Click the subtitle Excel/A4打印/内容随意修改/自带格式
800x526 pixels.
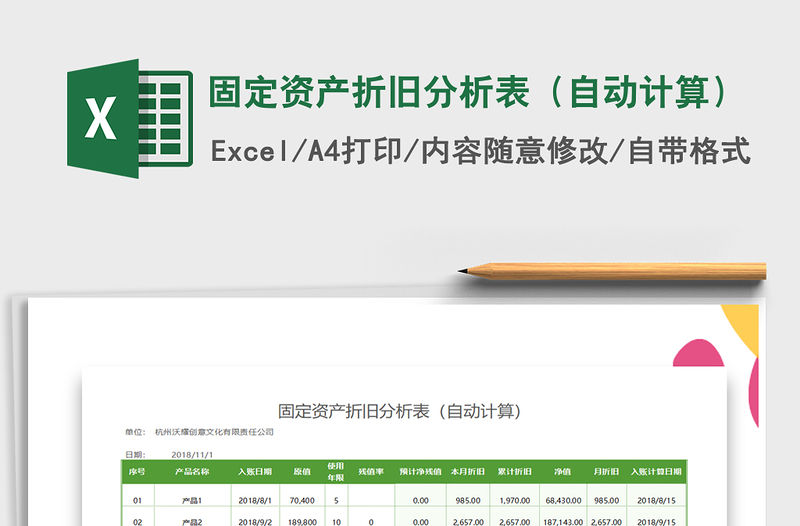480,151
